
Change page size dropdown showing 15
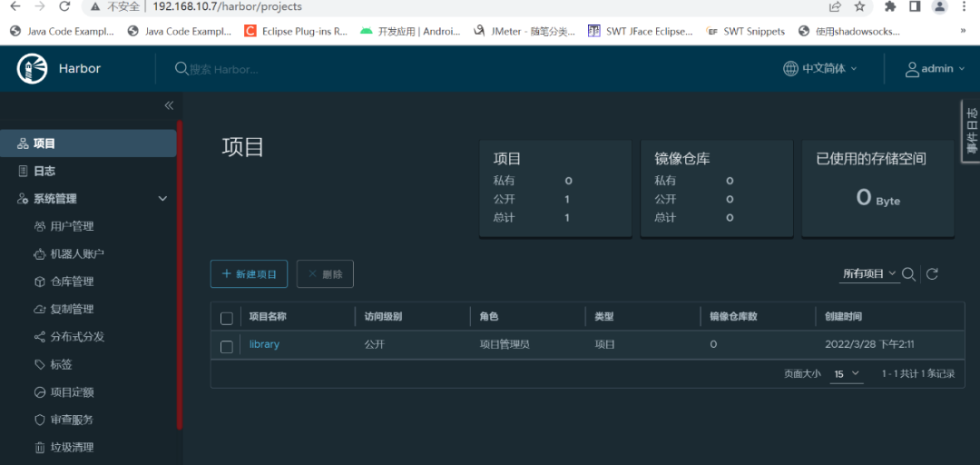[847, 374]
